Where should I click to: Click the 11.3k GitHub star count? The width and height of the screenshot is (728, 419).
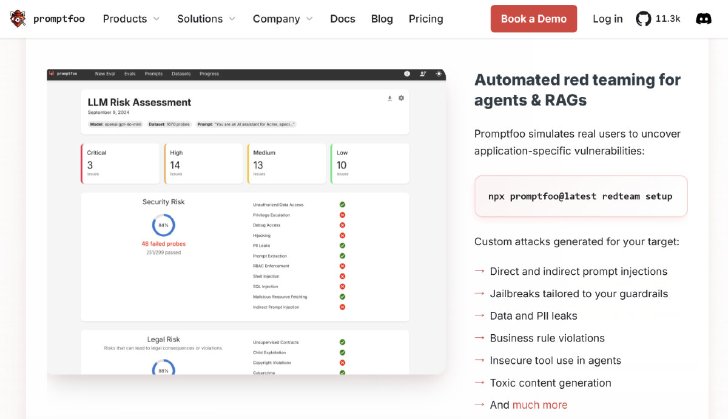(668, 19)
